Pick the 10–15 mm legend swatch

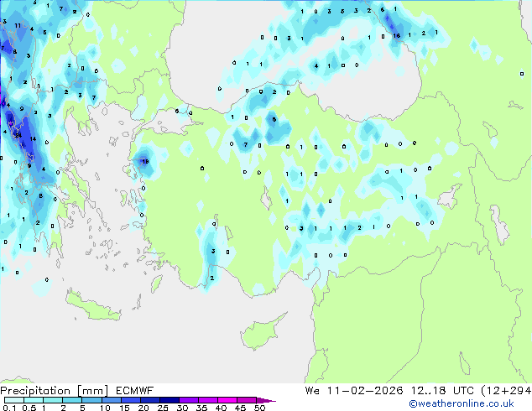tap(111, 400)
